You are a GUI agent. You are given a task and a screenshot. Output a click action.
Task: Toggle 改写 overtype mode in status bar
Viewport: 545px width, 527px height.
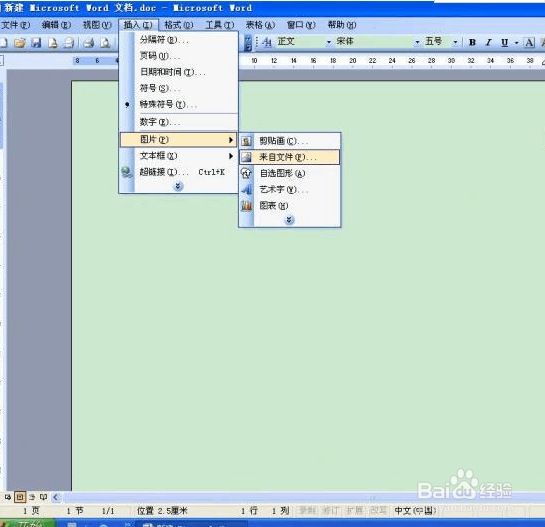378,510
